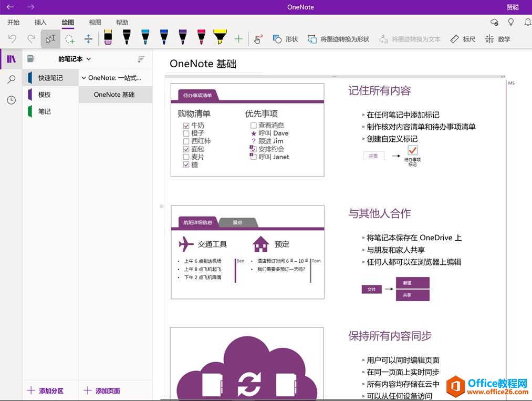Open the 插入 tab
Screen dimensions: 532x401
pos(40,23)
